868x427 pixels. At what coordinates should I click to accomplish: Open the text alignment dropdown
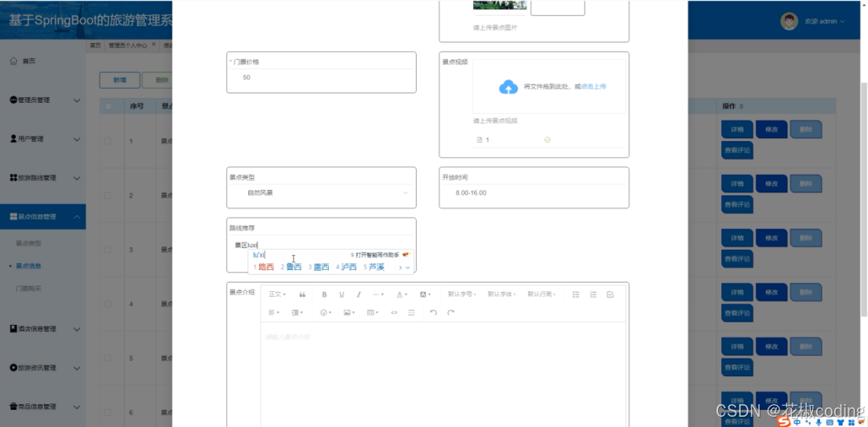point(273,312)
